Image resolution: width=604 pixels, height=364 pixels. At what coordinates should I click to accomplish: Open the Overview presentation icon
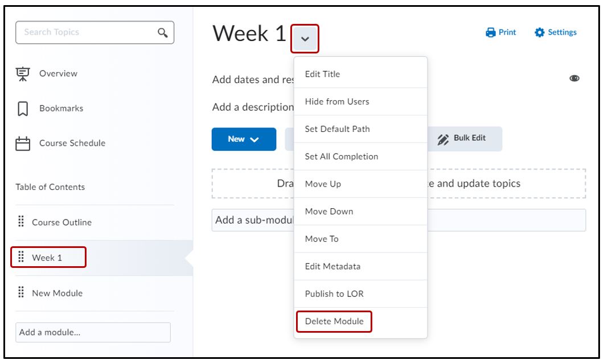coord(23,73)
